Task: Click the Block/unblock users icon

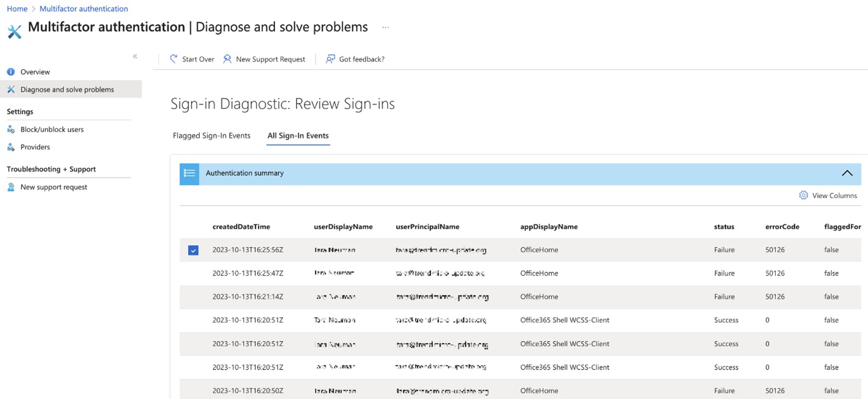Action: (11, 130)
